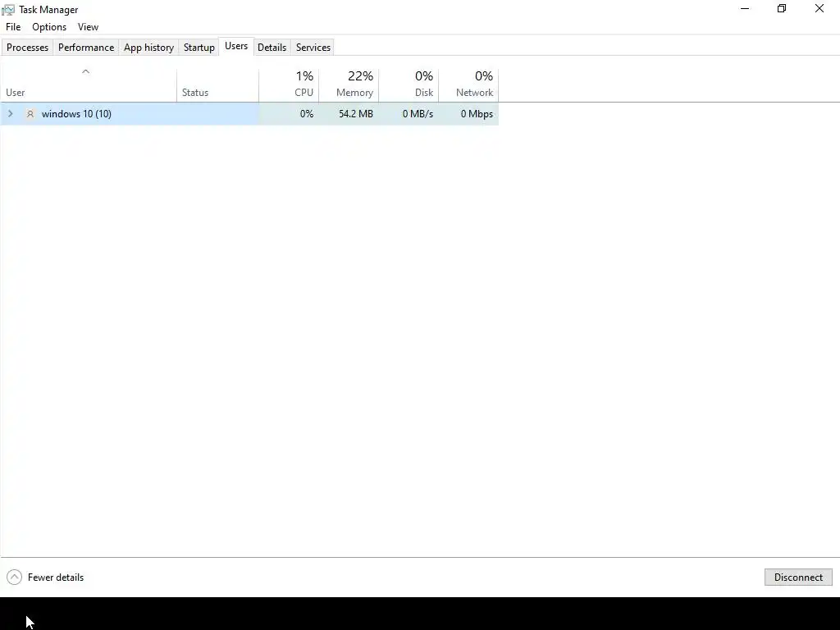Image resolution: width=840 pixels, height=630 pixels.
Task: Restore down the Task Manager window
Action: coord(782,8)
